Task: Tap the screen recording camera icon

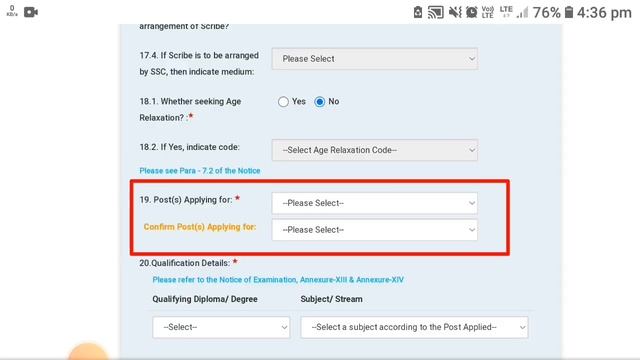Action: click(x=31, y=12)
